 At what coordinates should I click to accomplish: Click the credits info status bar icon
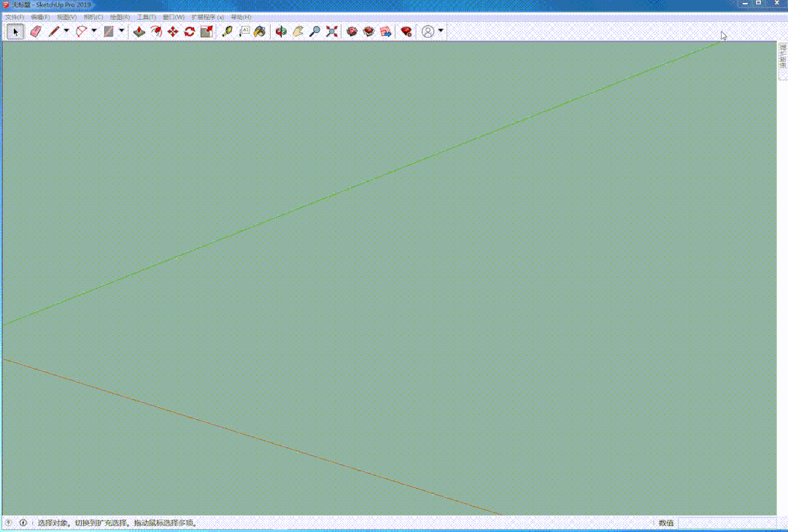[x=23, y=523]
